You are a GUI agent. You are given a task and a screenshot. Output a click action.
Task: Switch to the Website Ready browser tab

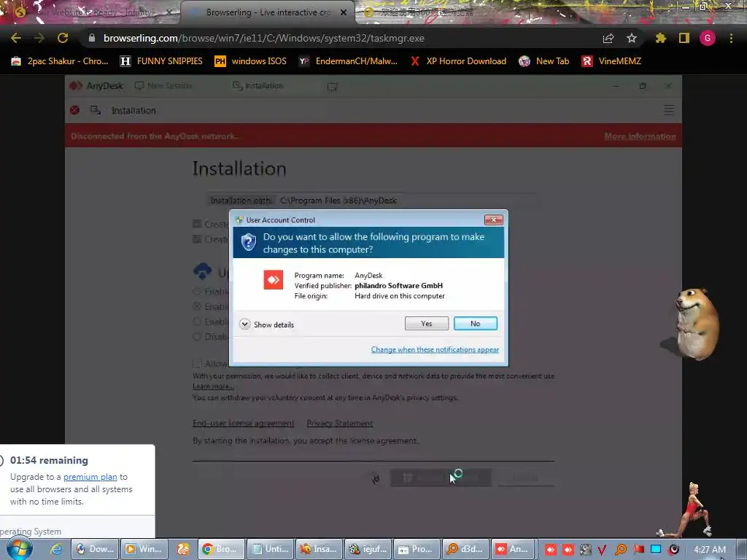tap(91, 12)
